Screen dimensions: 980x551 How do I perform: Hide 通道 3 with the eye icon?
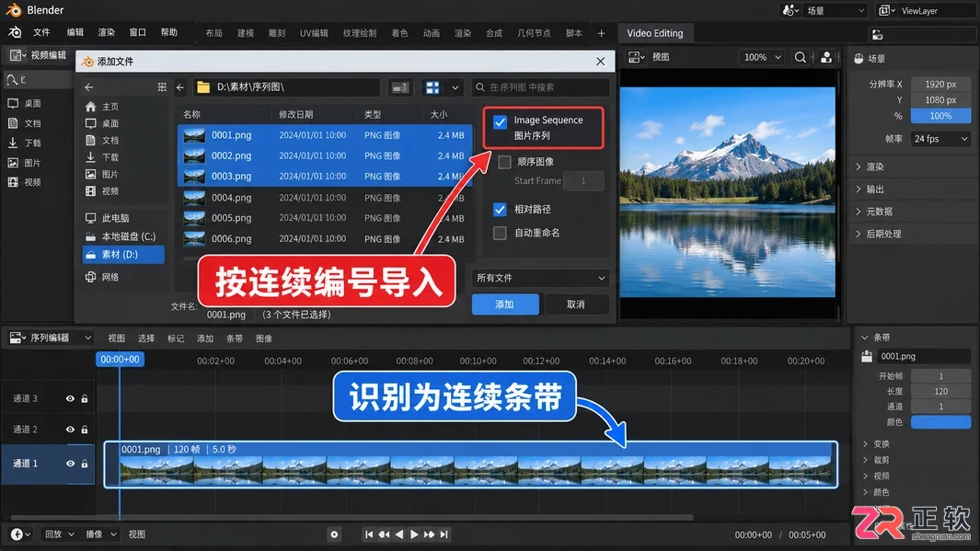(70, 398)
